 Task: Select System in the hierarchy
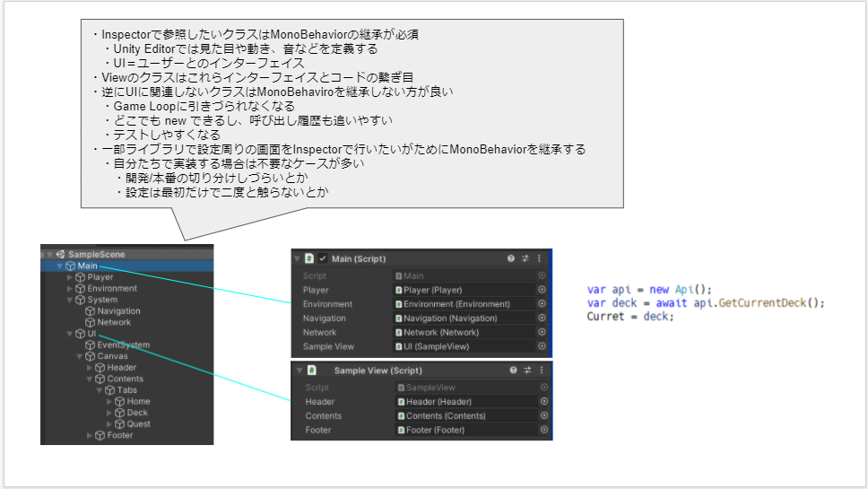[102, 300]
